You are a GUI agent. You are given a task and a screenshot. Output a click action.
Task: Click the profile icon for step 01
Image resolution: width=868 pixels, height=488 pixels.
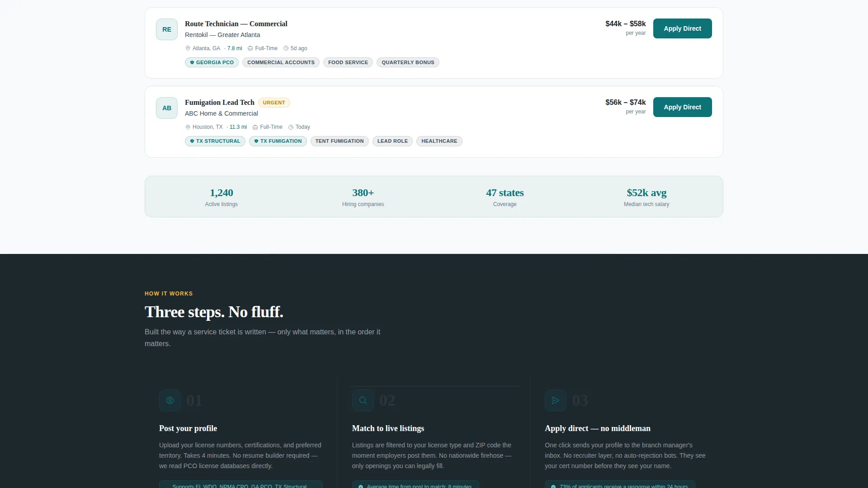coord(170,400)
